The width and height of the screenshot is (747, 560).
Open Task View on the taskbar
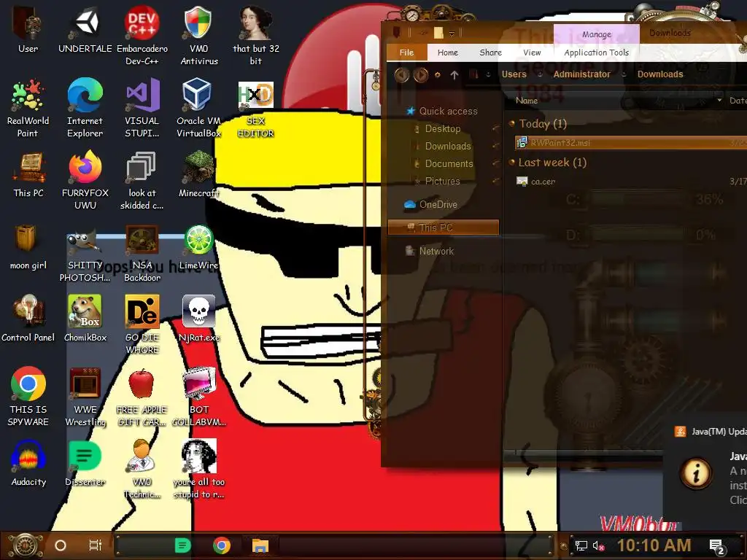[x=96, y=545]
